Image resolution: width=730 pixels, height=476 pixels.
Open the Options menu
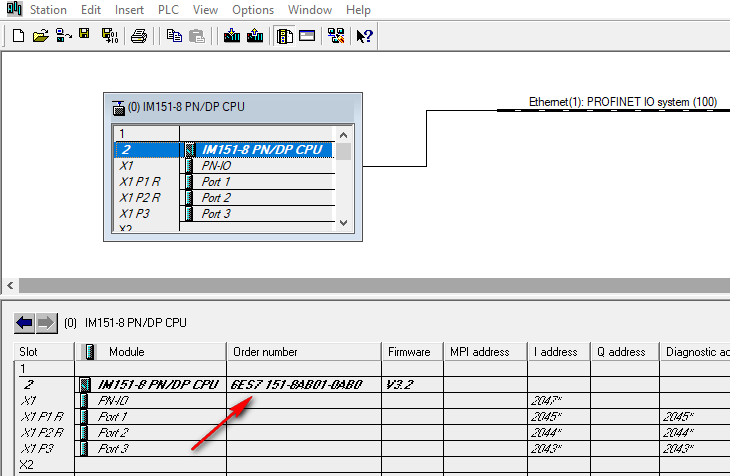(253, 10)
